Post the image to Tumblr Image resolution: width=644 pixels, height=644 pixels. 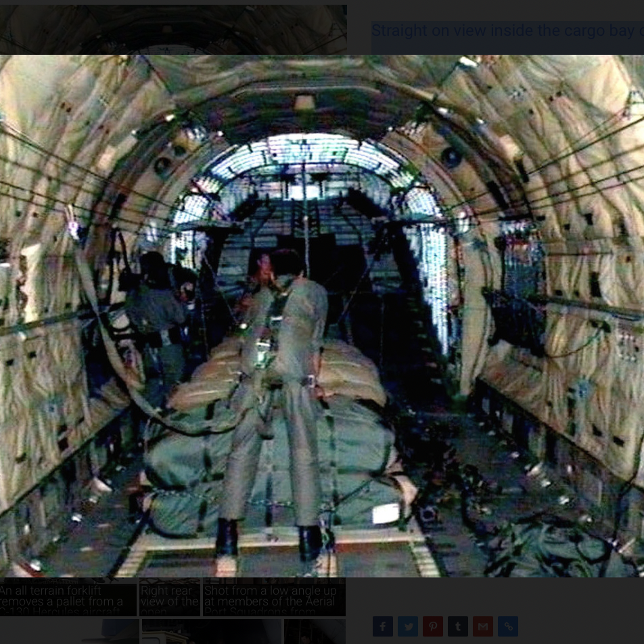(x=457, y=626)
